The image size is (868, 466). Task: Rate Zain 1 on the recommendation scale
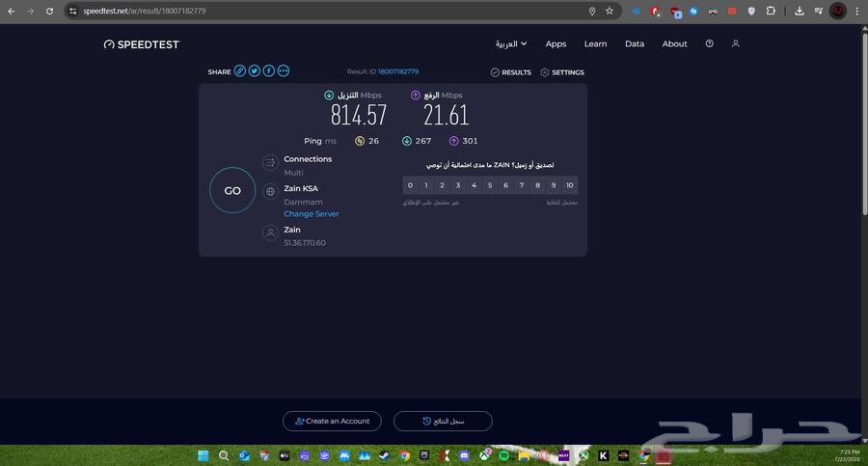pos(426,185)
